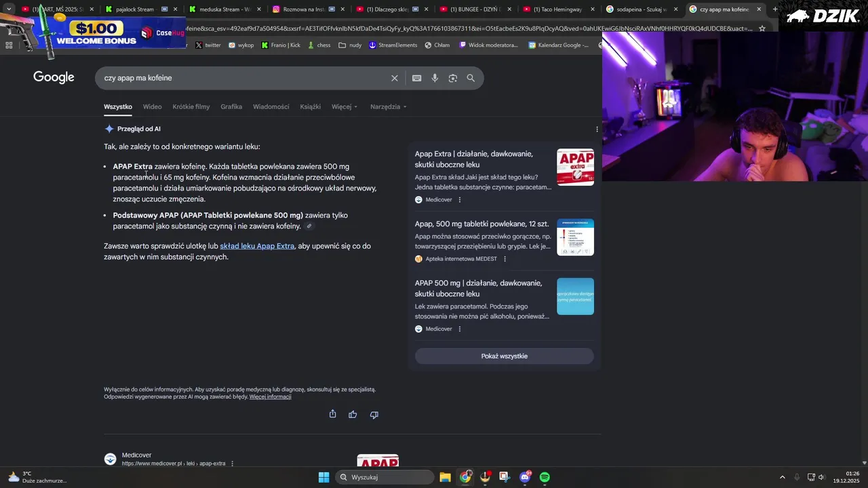868x488 pixels.
Task: Open the weather widget in taskbar
Action: (37, 477)
